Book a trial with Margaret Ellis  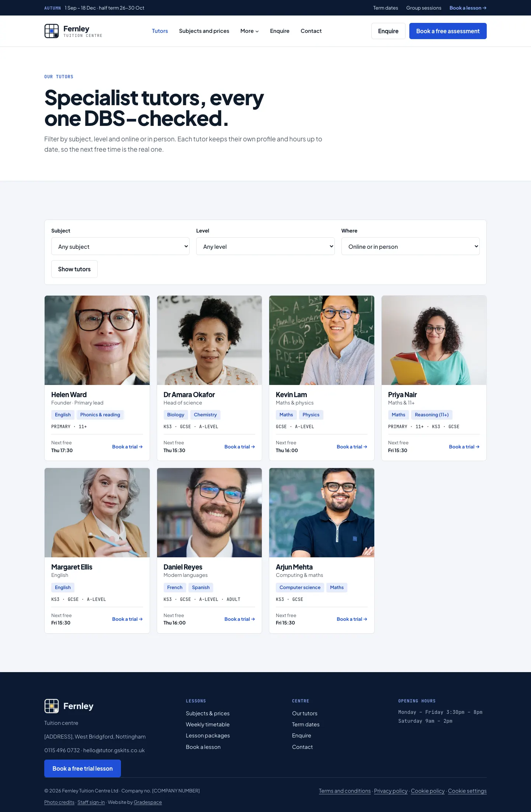click(x=128, y=619)
